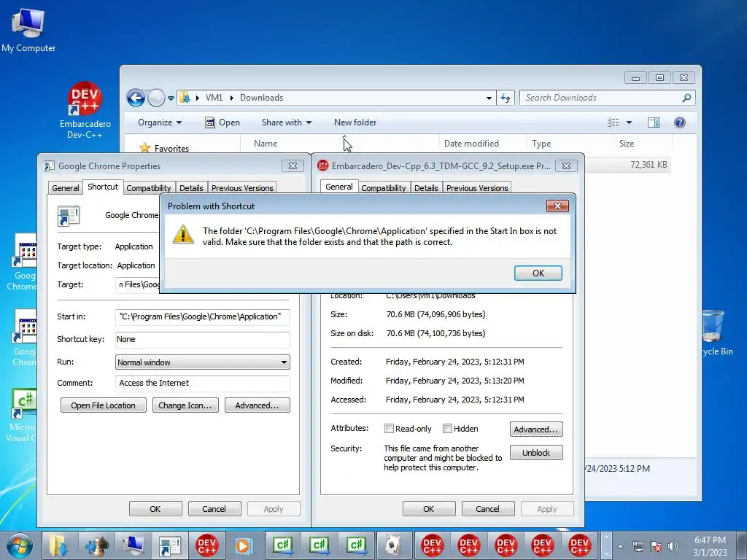This screenshot has width=747, height=560.
Task: Click Windows Explorer folder in taskbar
Action: click(x=60, y=545)
